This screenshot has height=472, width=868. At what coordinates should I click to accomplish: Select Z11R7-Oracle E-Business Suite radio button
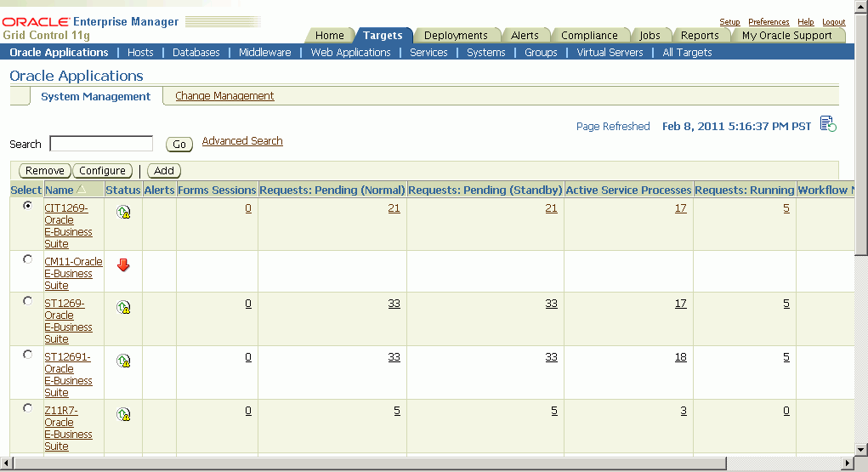pyautogui.click(x=28, y=407)
